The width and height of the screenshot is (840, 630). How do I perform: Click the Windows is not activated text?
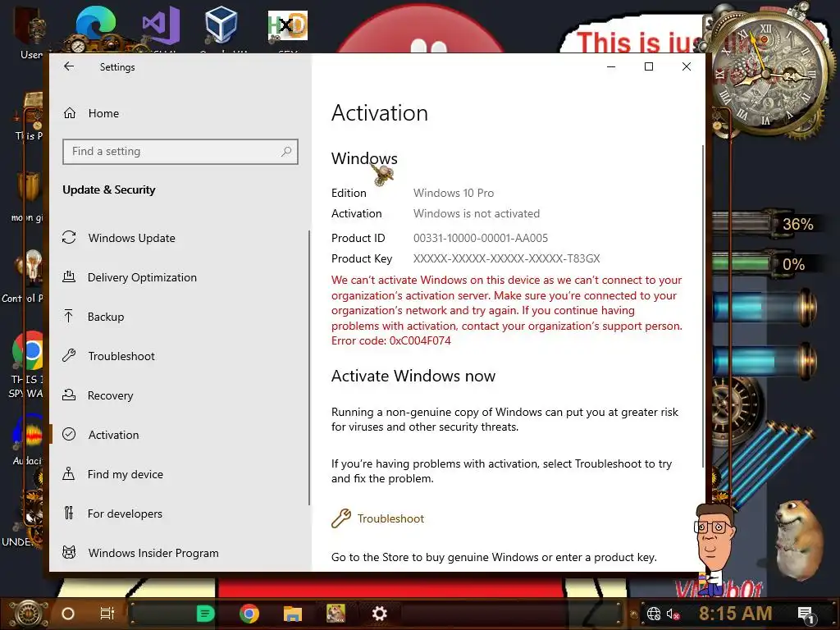pos(477,214)
